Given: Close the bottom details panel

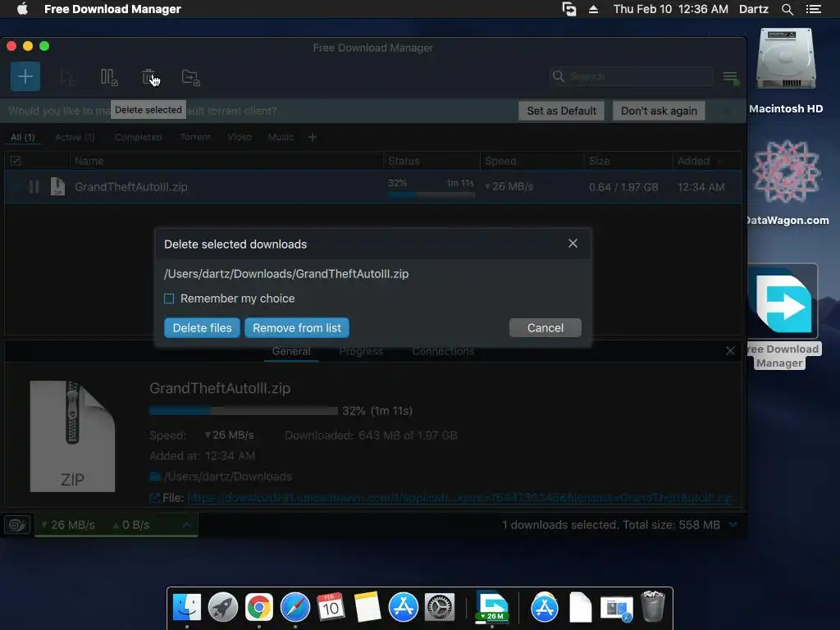Looking at the screenshot, I should click(730, 350).
